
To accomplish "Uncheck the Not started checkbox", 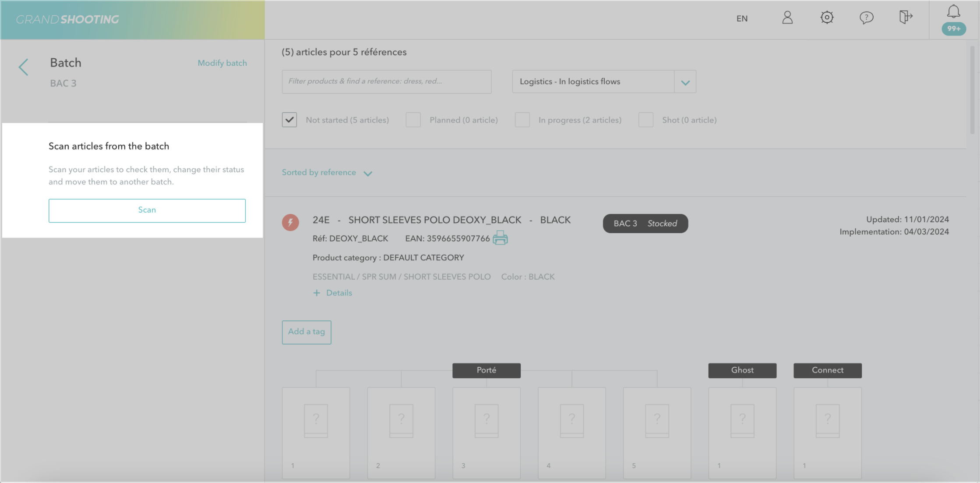I will (x=289, y=120).
